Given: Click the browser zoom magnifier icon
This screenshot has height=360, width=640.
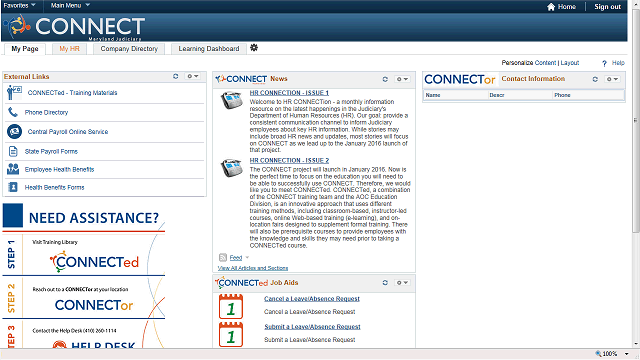Looking at the screenshot, I should 598,353.
